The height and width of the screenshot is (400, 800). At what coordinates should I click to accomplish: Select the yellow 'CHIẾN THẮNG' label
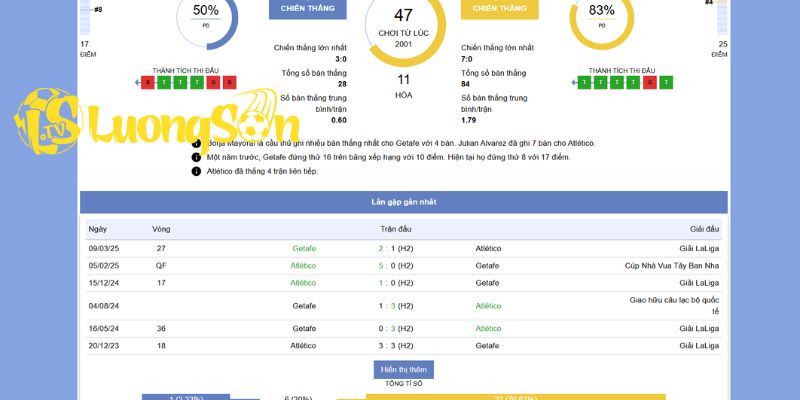pos(499,9)
